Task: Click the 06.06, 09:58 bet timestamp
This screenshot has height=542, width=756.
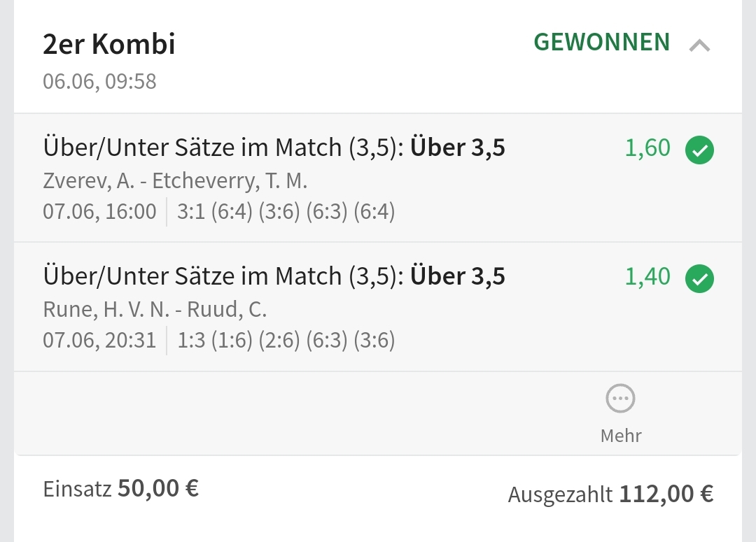Action: pos(99,81)
